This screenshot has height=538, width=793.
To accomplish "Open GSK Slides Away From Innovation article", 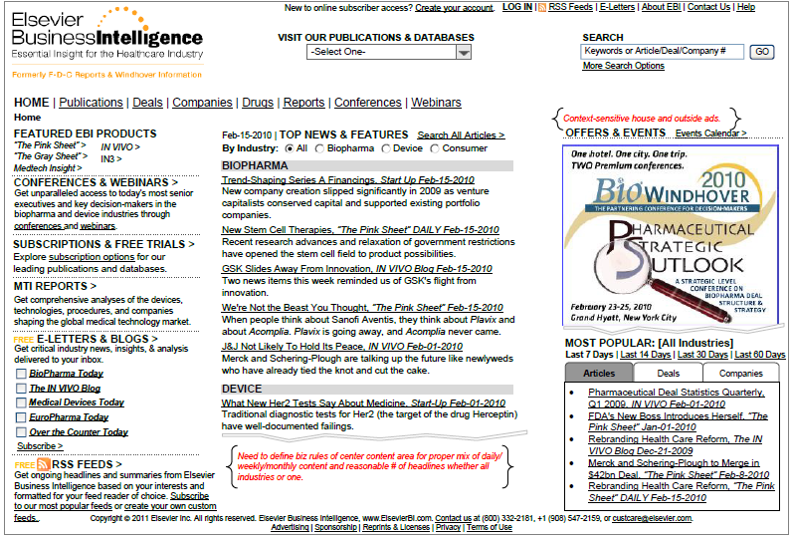I will pos(357,268).
